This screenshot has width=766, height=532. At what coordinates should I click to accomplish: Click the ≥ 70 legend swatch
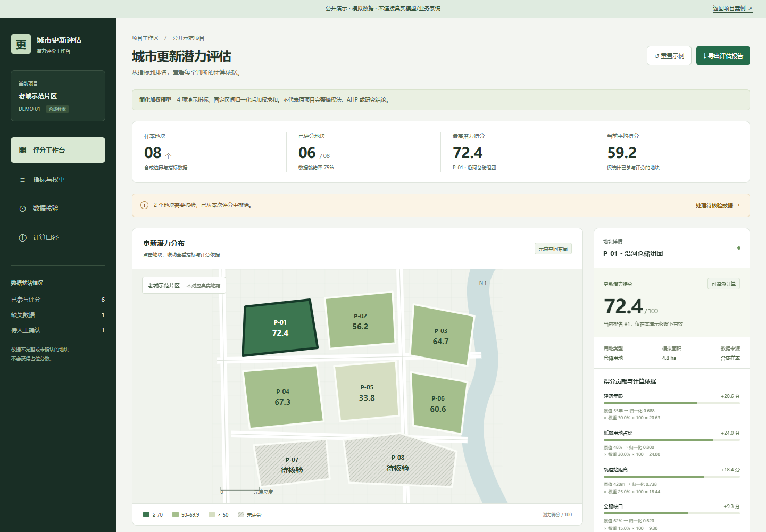[146, 514]
